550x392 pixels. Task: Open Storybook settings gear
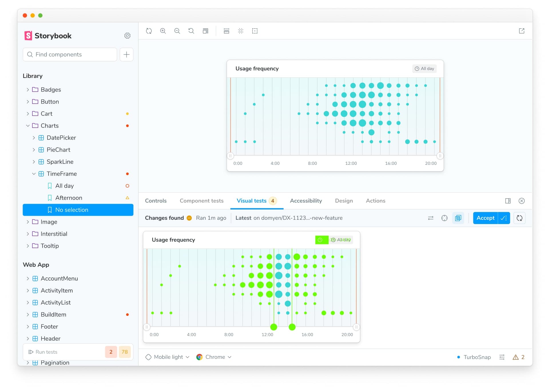pos(127,36)
